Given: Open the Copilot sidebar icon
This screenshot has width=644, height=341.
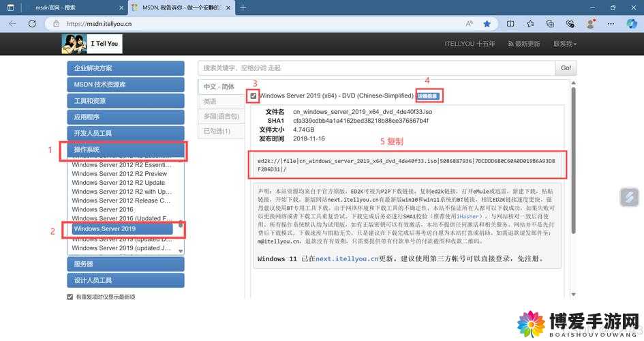Looking at the screenshot, I should pos(632,23).
